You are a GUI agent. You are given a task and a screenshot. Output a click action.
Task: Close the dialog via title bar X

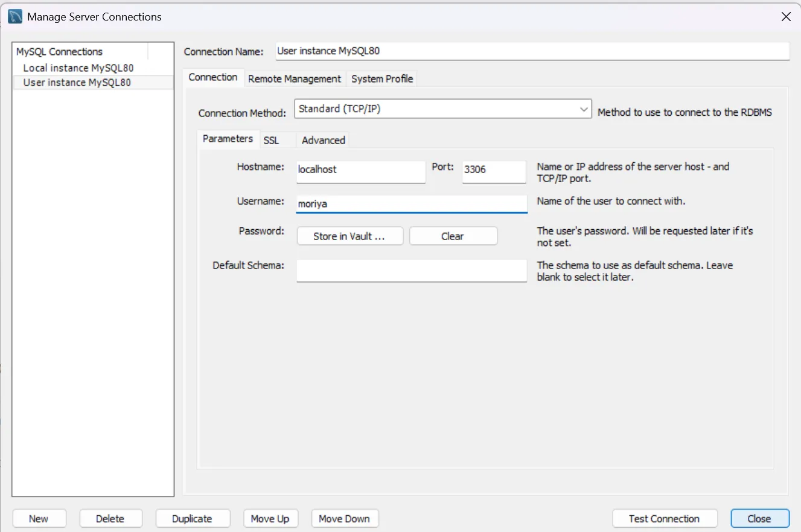[786, 17]
